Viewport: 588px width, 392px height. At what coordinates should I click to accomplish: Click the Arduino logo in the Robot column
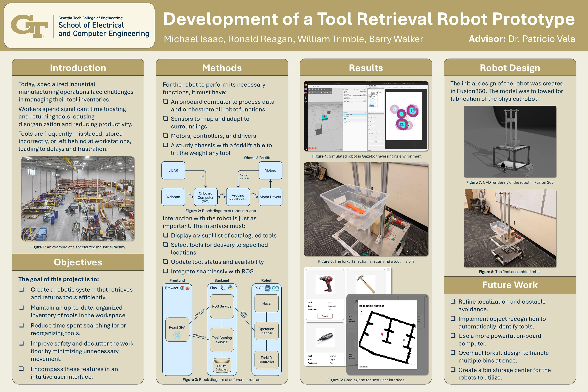(275, 288)
